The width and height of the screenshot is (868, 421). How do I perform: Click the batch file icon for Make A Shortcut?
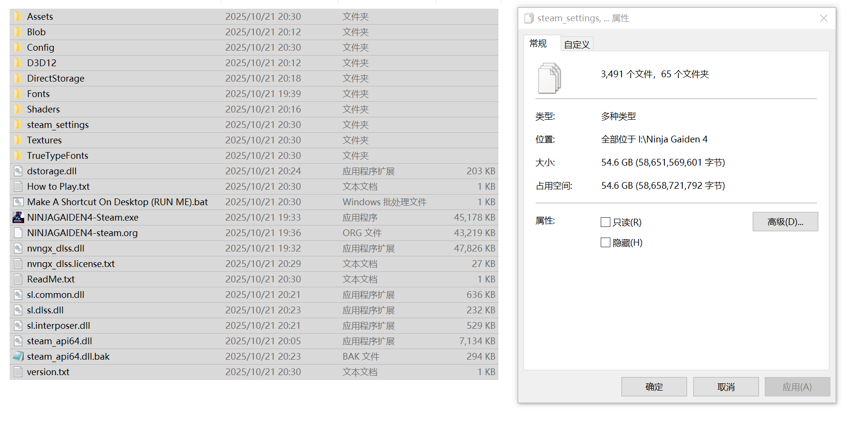tap(18, 202)
